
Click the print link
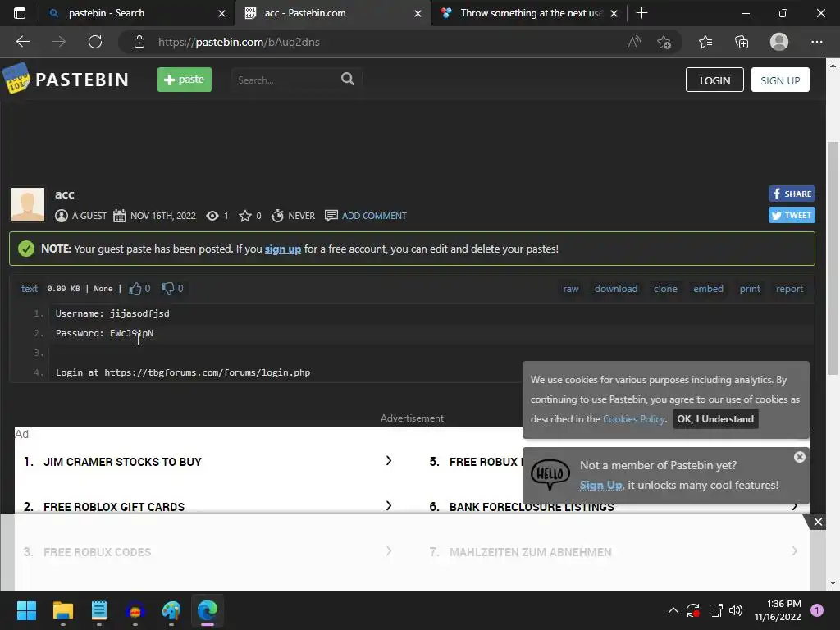coord(750,289)
